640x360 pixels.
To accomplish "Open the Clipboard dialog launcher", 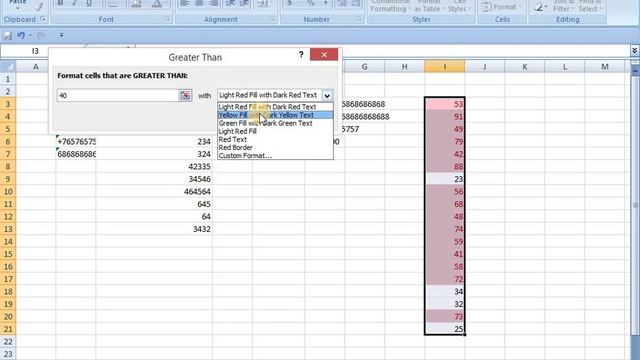I will click(x=43, y=19).
